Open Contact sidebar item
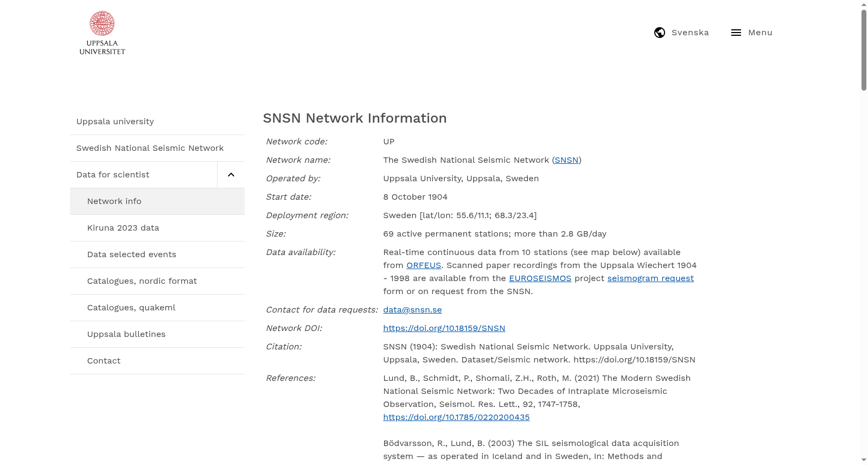 [157, 361]
